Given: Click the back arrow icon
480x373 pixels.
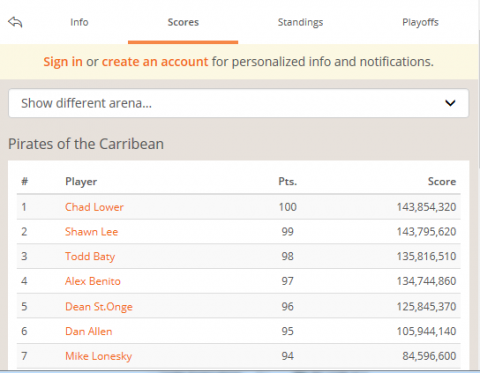Looking at the screenshot, I should 15,22.
